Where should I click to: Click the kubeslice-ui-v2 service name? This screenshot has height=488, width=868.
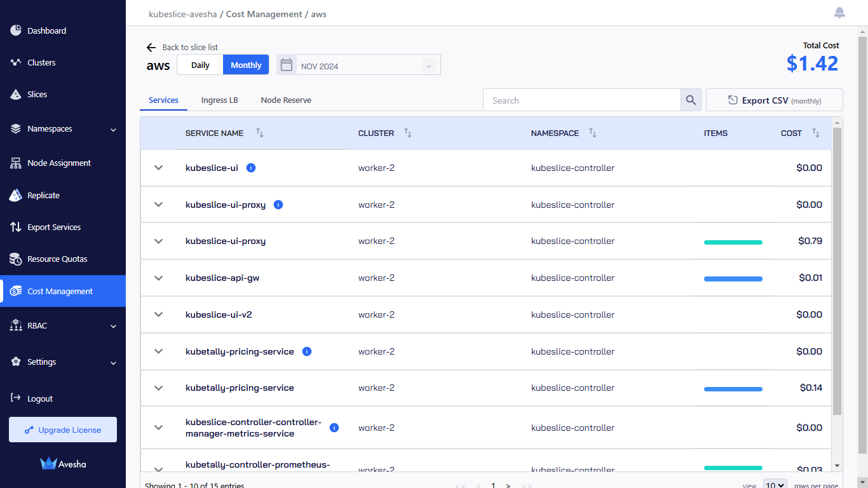coord(219,315)
